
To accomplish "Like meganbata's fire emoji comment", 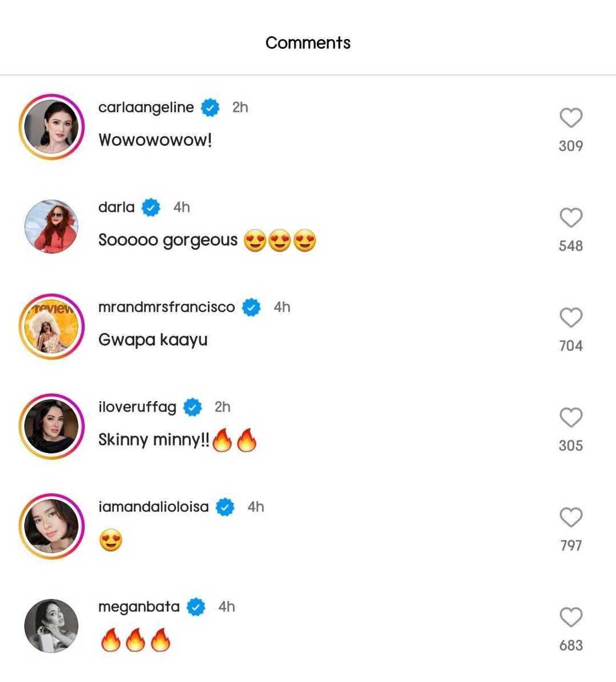I will click(571, 617).
